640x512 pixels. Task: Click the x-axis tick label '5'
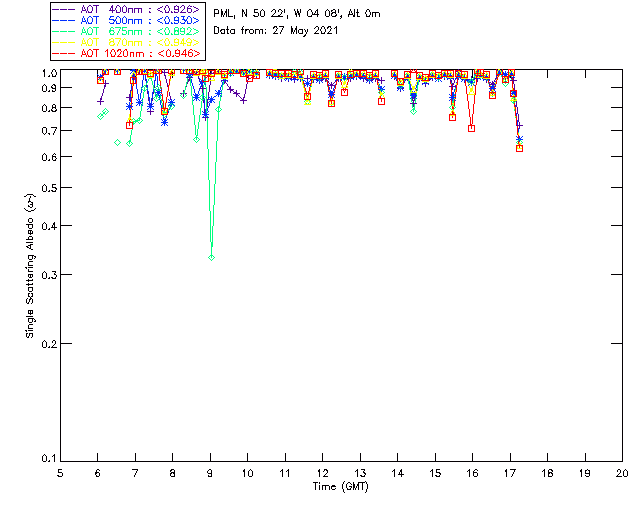60,473
